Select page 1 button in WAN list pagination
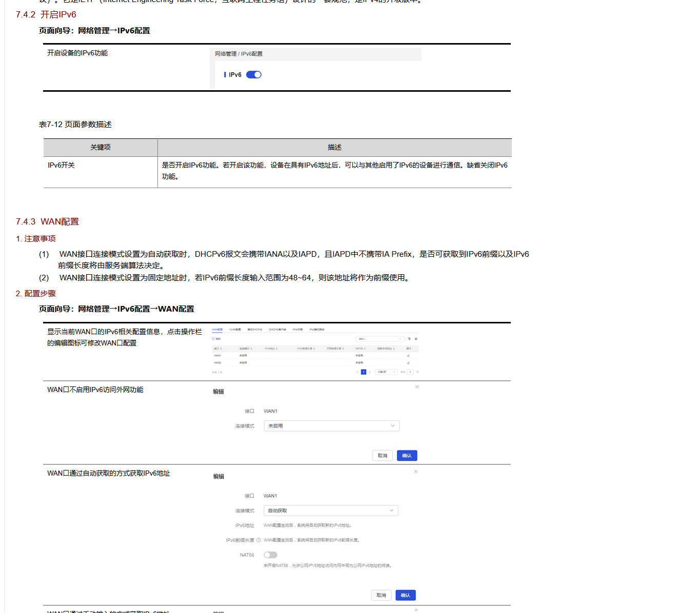The image size is (700, 613). (x=364, y=372)
